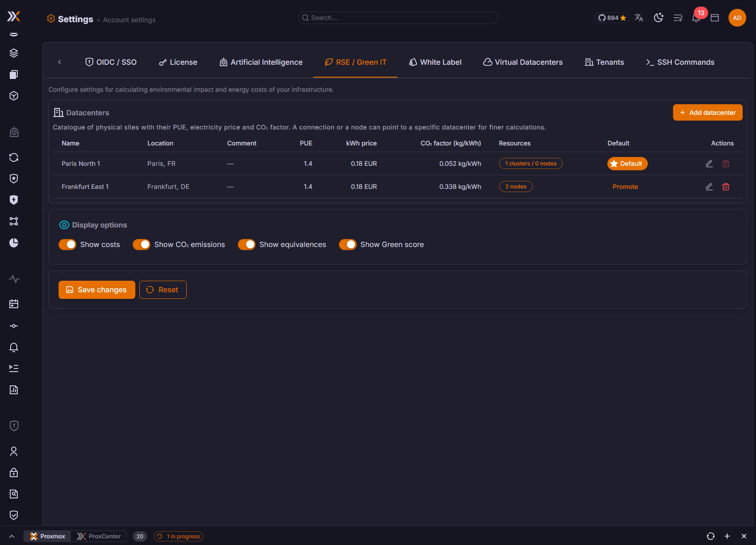
Task: Toggle dark mode moon icon
Action: point(658,18)
